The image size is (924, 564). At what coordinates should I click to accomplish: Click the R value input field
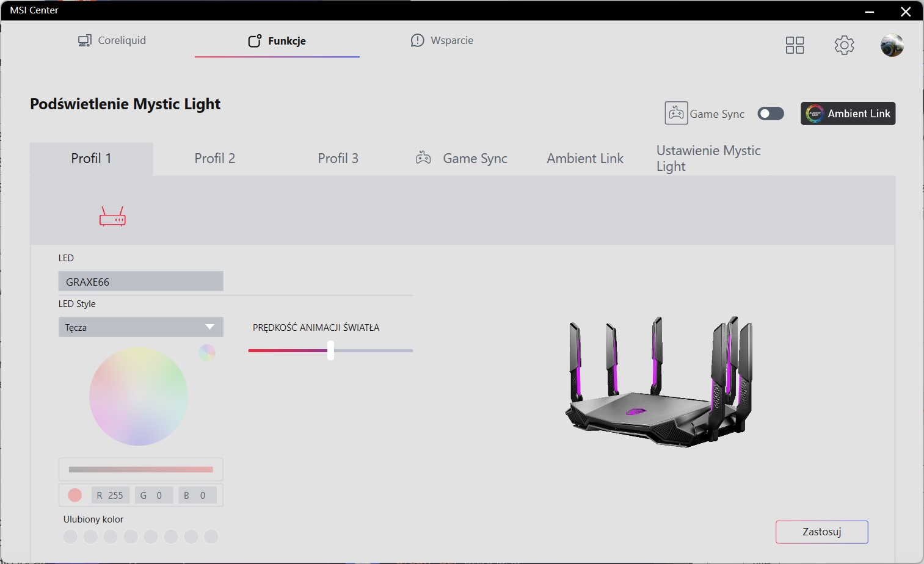(x=111, y=495)
